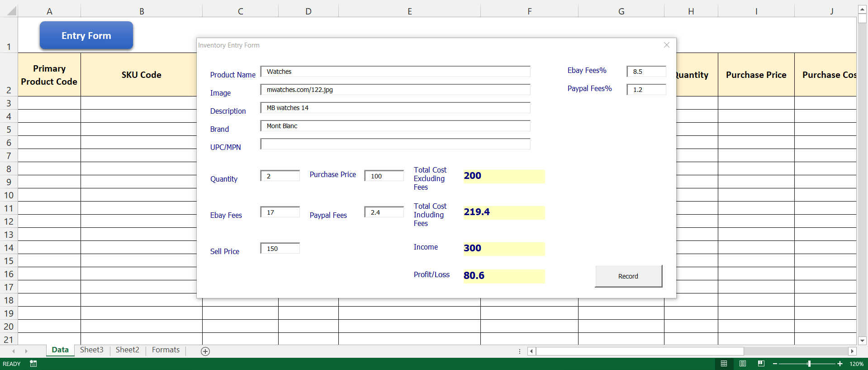
Task: Click the Sell Price field showing 150
Action: [280, 248]
